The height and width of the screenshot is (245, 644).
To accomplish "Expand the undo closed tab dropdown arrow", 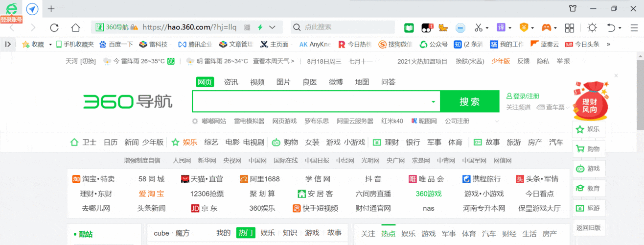I will pyautogui.click(x=620, y=28).
